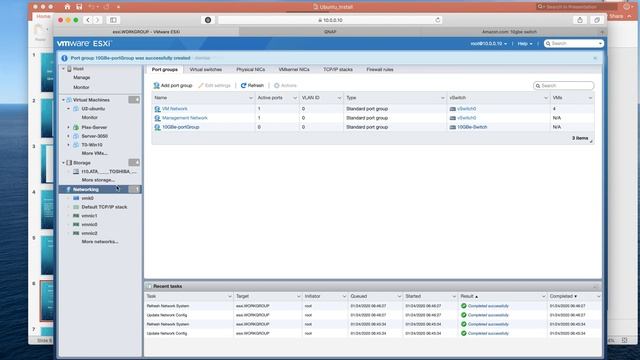Click the Recent tasks panel header icon
The height and width of the screenshot is (360, 640).
pos(149,287)
